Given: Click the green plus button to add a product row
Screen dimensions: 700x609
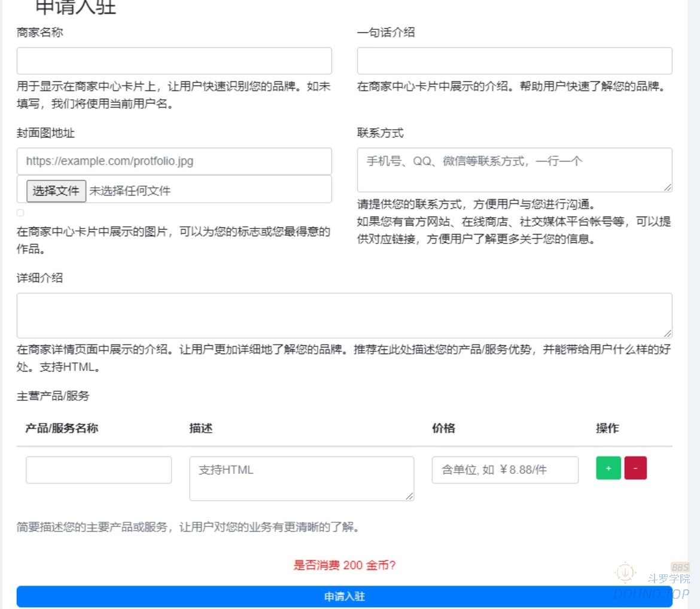Looking at the screenshot, I should [x=608, y=468].
